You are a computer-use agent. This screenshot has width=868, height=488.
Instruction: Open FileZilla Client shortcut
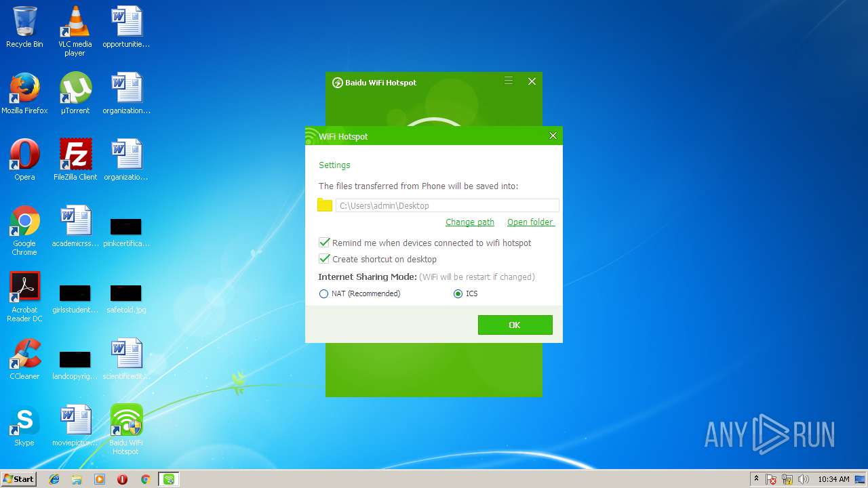pyautogui.click(x=75, y=160)
